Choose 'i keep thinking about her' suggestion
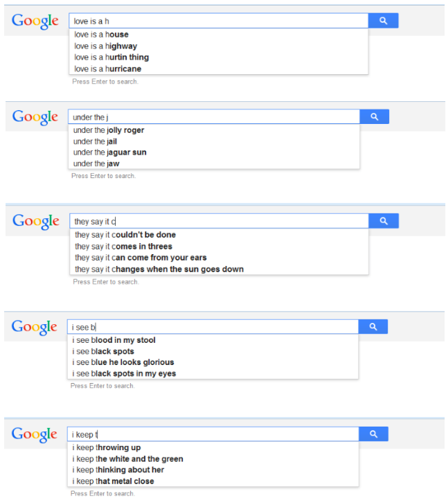Screen dimensions: 448x498 [118, 470]
